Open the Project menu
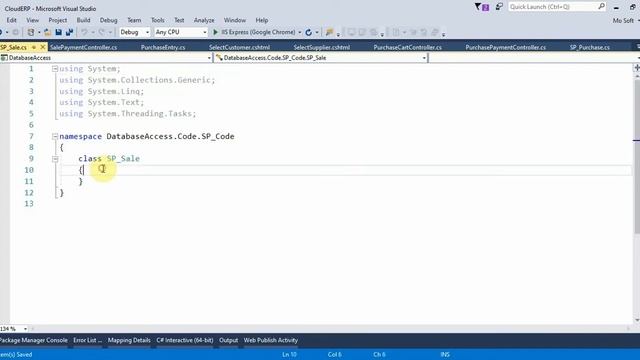640x360 pixels. [58, 20]
